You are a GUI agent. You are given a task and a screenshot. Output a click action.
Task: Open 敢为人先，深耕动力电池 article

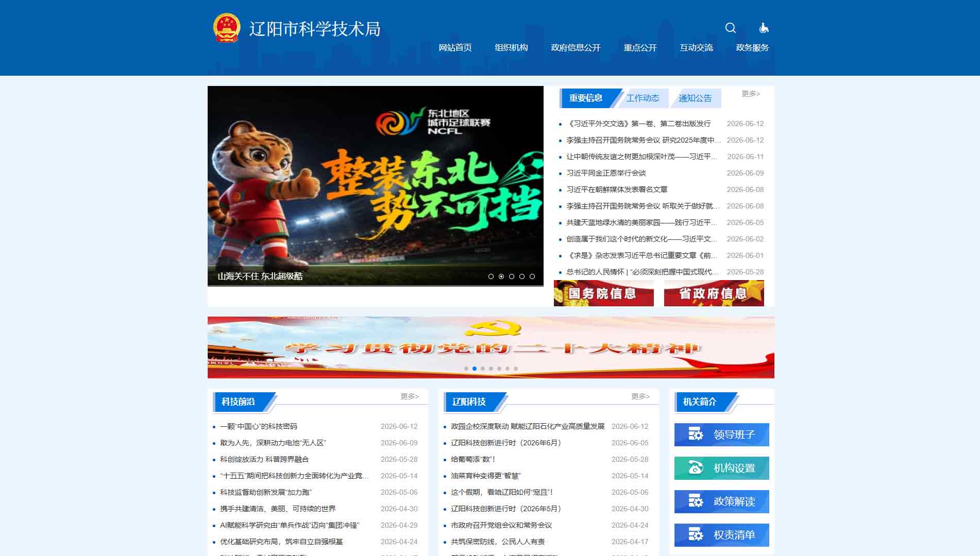(273, 443)
